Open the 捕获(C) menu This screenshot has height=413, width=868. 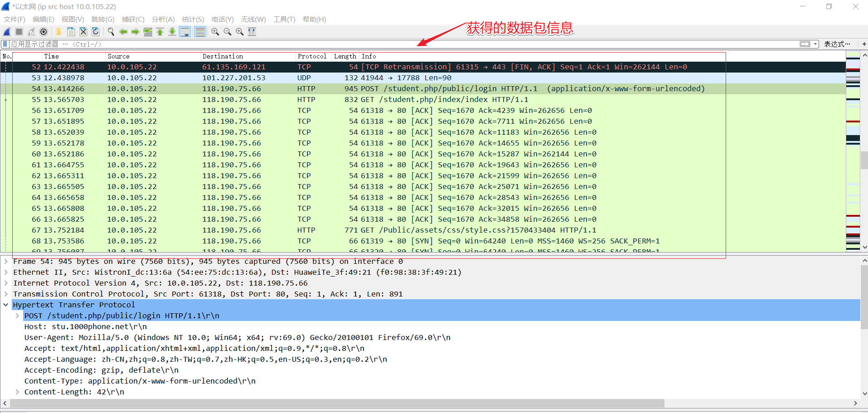tap(133, 19)
